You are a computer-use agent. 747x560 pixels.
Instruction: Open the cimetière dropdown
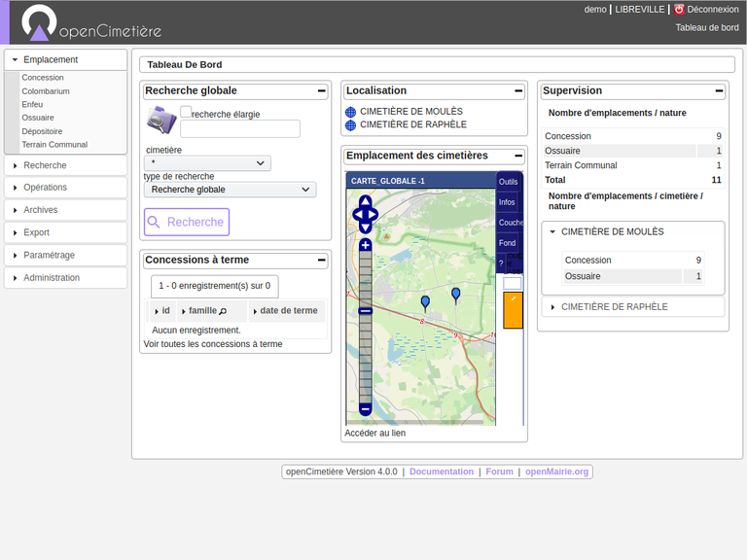(x=207, y=163)
